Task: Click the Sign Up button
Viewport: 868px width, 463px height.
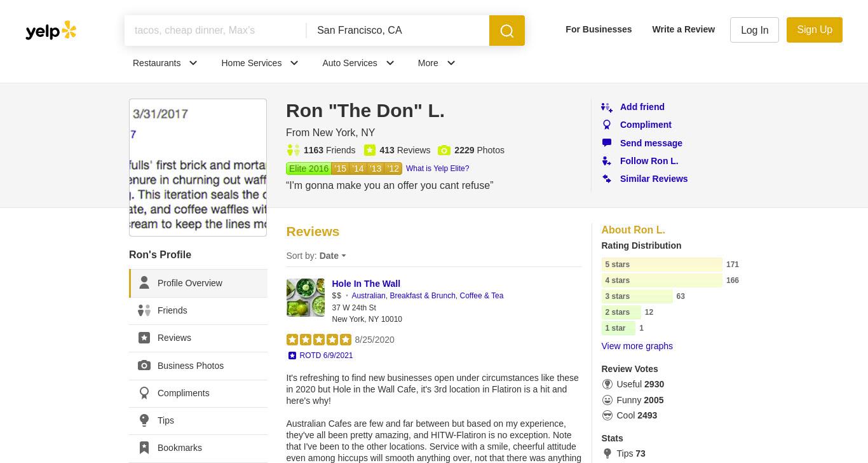Action: (x=815, y=30)
